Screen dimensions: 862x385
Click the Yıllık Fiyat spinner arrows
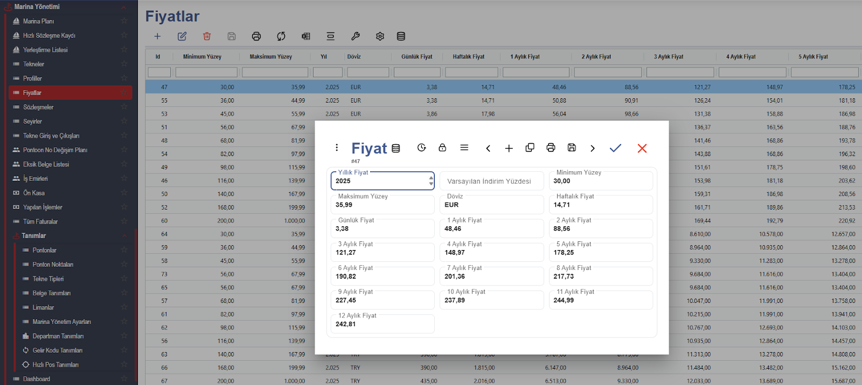430,181
